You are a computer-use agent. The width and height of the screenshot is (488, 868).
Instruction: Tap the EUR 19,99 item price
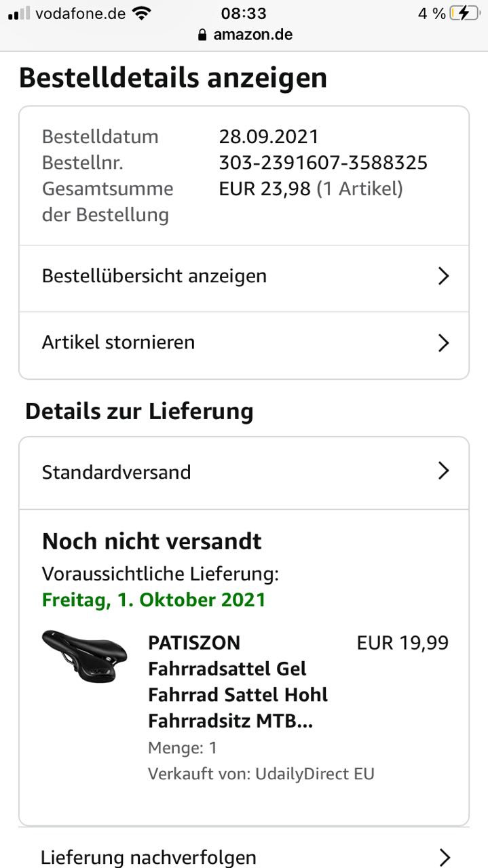(x=402, y=643)
